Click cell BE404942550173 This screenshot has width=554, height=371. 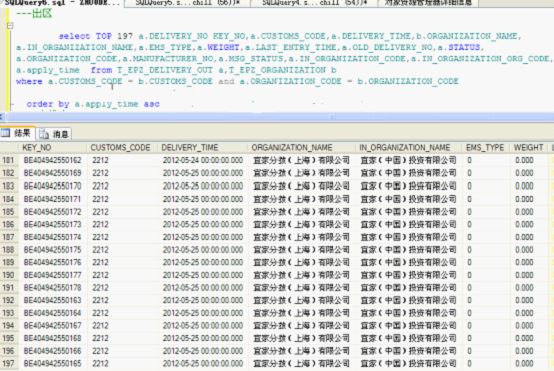[52, 224]
